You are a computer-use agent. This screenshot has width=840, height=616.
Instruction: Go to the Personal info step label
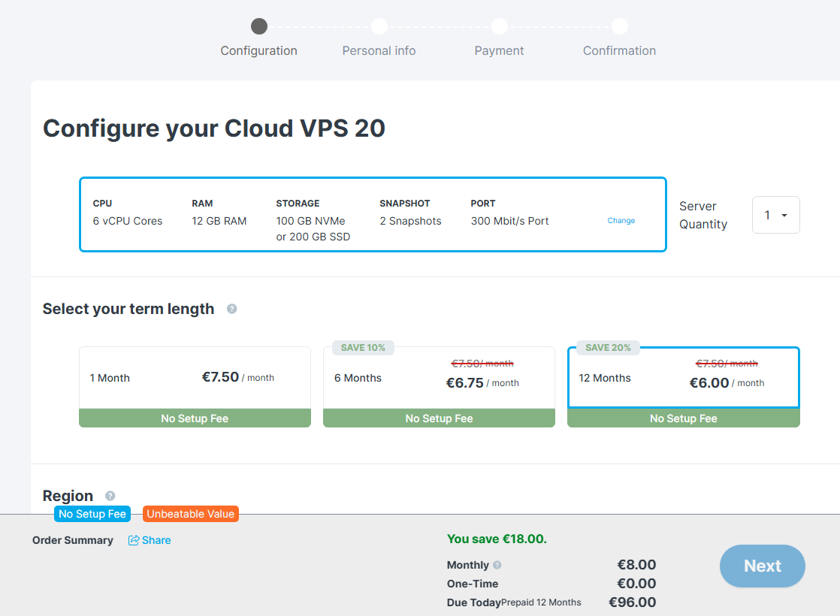pyautogui.click(x=379, y=51)
